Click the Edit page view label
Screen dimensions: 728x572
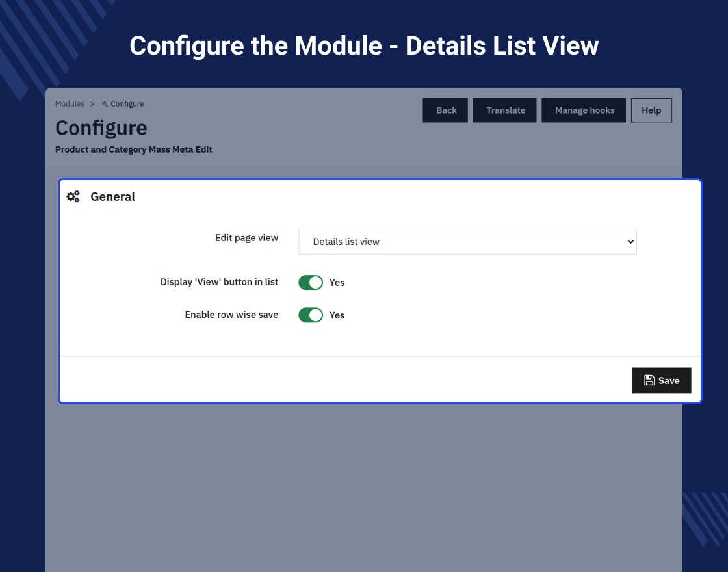click(246, 238)
